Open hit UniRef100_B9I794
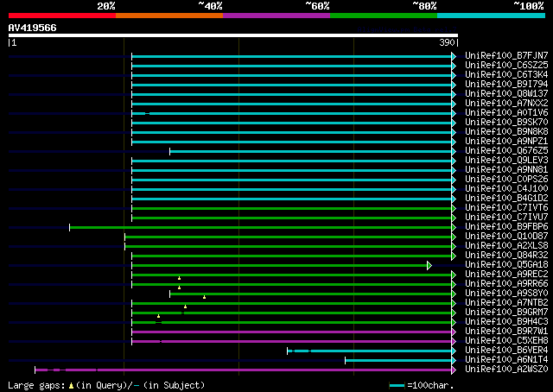 click(x=506, y=84)
